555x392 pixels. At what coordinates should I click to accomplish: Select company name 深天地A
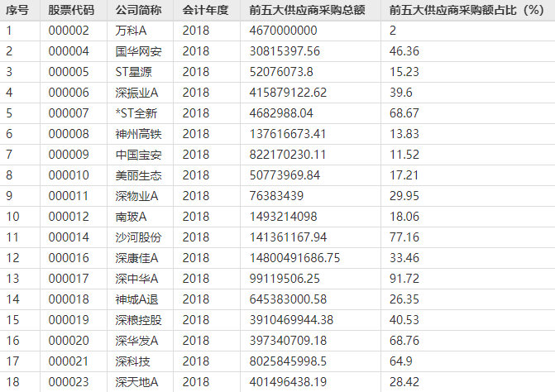(136, 382)
